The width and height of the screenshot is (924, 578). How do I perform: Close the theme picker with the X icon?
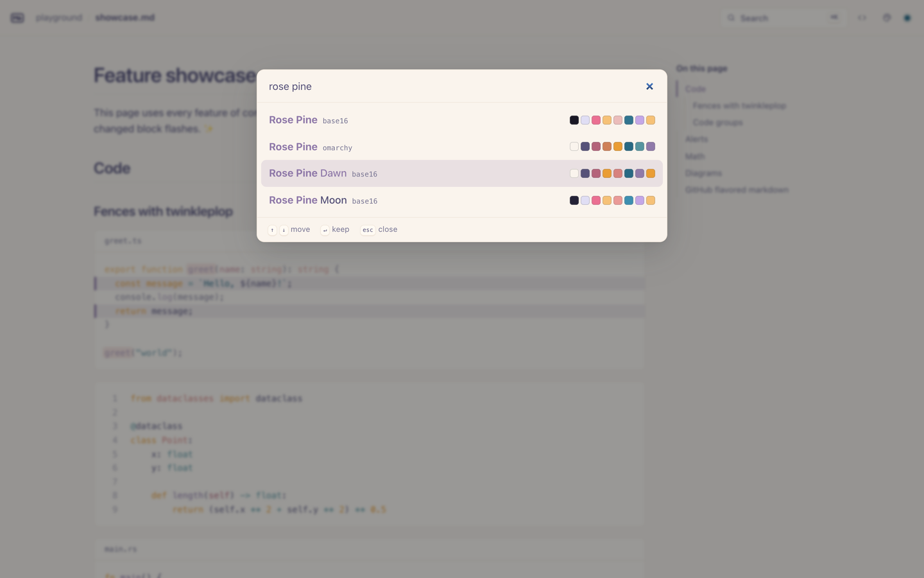point(649,86)
